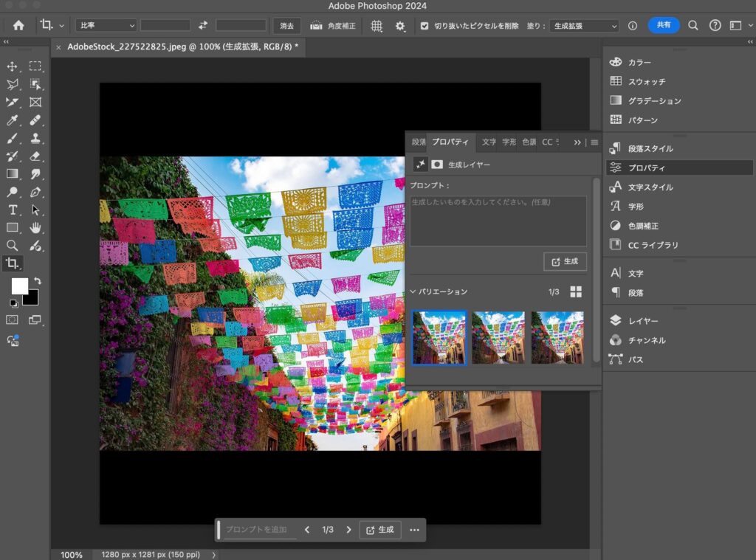Image resolution: width=756 pixels, height=560 pixels.
Task: Collapse the バリエーション section
Action: [413, 291]
